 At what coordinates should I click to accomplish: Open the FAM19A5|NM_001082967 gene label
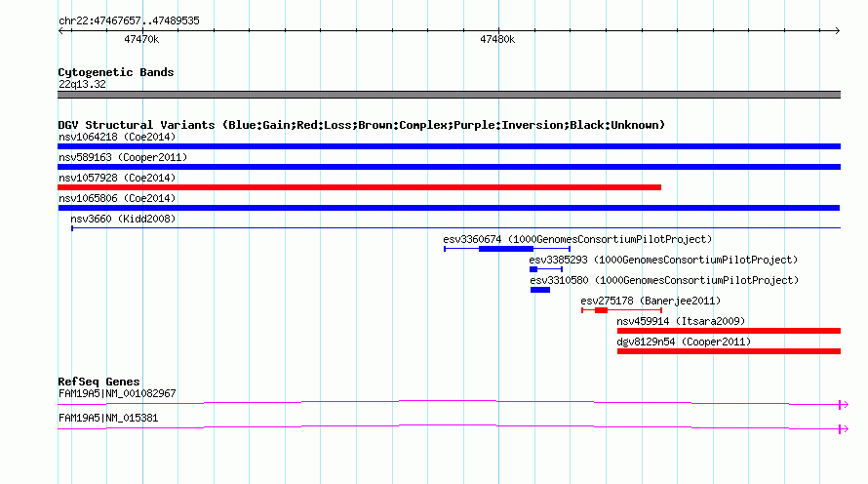point(117,393)
